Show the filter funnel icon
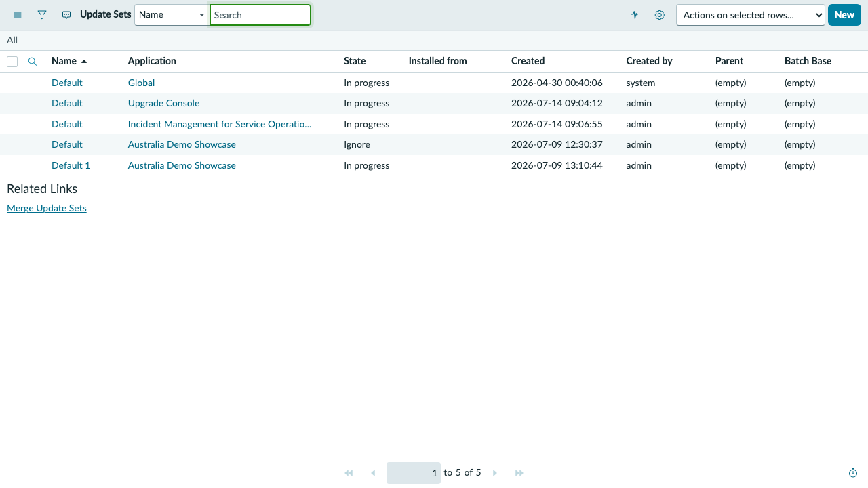The image size is (868, 488). tap(42, 15)
